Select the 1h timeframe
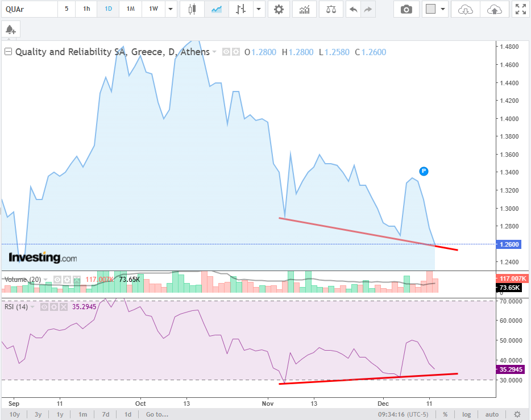The image size is (531, 420). pos(86,9)
